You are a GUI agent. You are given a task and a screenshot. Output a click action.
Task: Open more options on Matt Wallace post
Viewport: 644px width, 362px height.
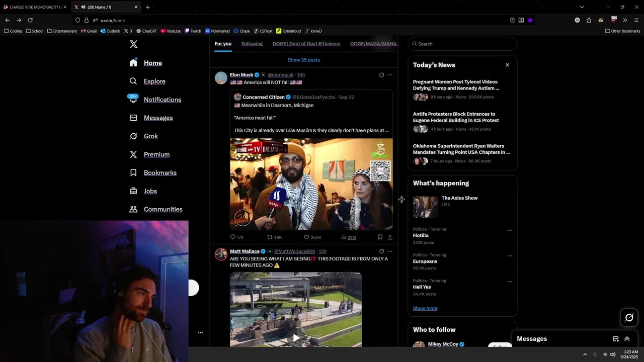click(390, 251)
